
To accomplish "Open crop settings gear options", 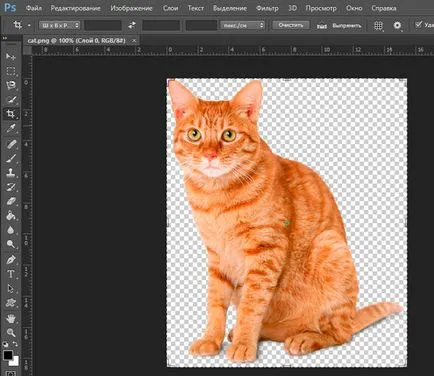I will [x=397, y=25].
